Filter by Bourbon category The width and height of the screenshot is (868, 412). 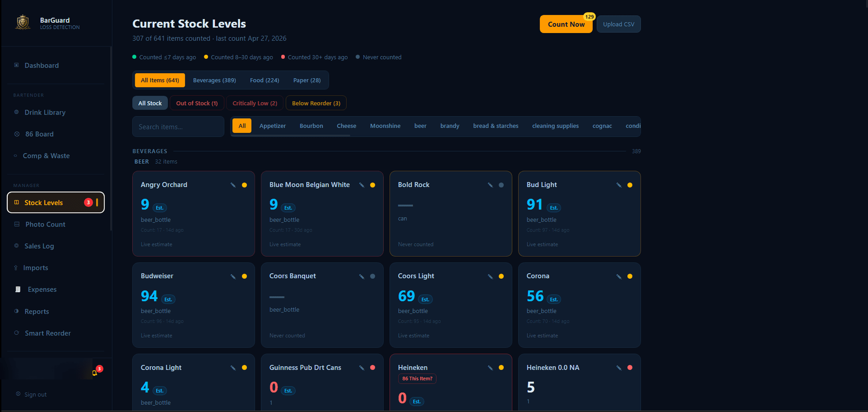coord(311,126)
